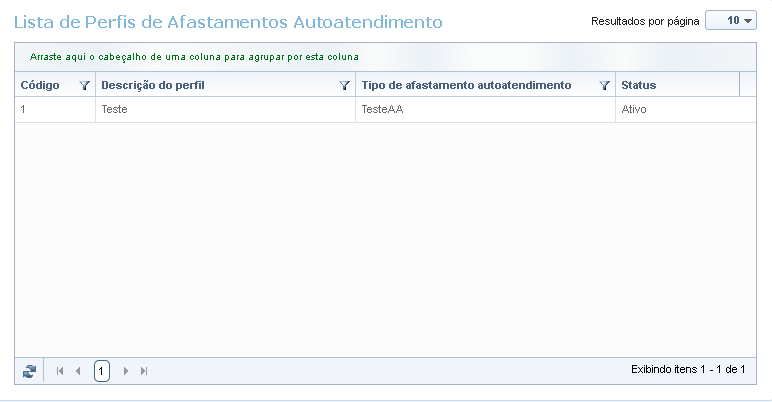Viewport: 772px width, 402px height.
Task: Expand the Resultados por página dropdown
Action: tap(730, 21)
